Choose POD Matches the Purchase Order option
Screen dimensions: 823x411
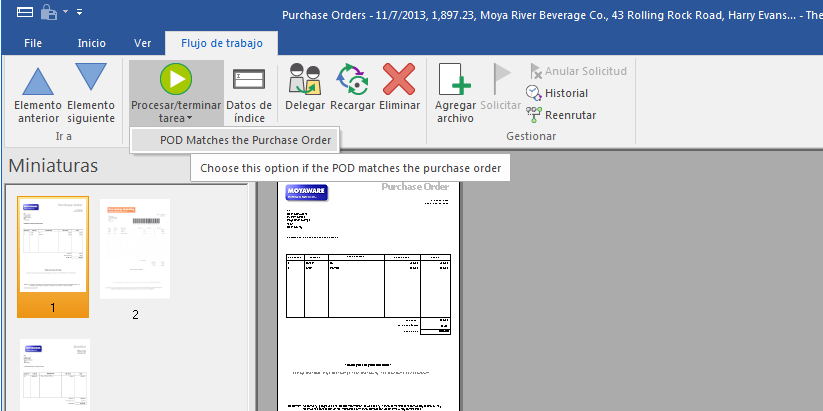[x=235, y=140]
